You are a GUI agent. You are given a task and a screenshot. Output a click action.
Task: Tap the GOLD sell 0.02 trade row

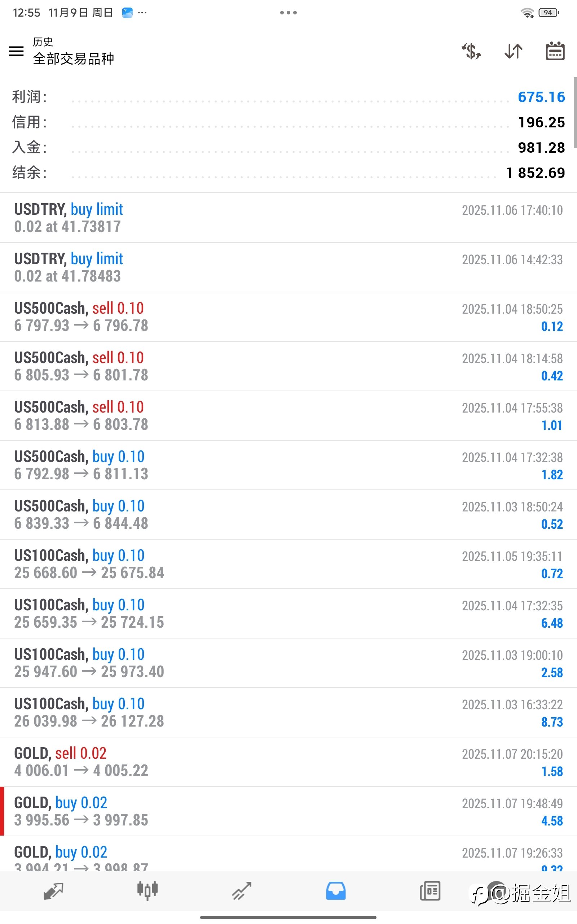(x=288, y=762)
